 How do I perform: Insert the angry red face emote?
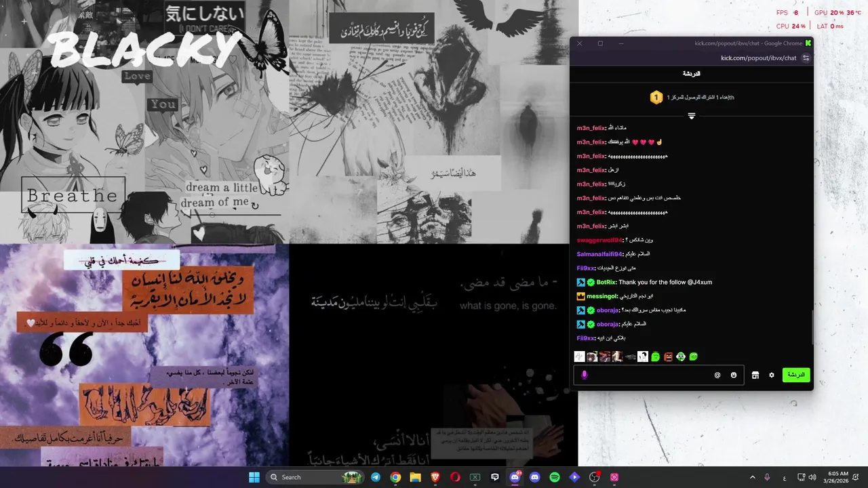coord(668,357)
